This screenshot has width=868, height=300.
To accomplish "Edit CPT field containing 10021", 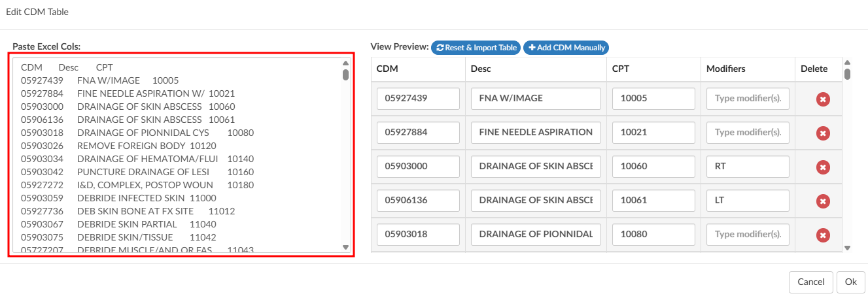I will 653,133.
